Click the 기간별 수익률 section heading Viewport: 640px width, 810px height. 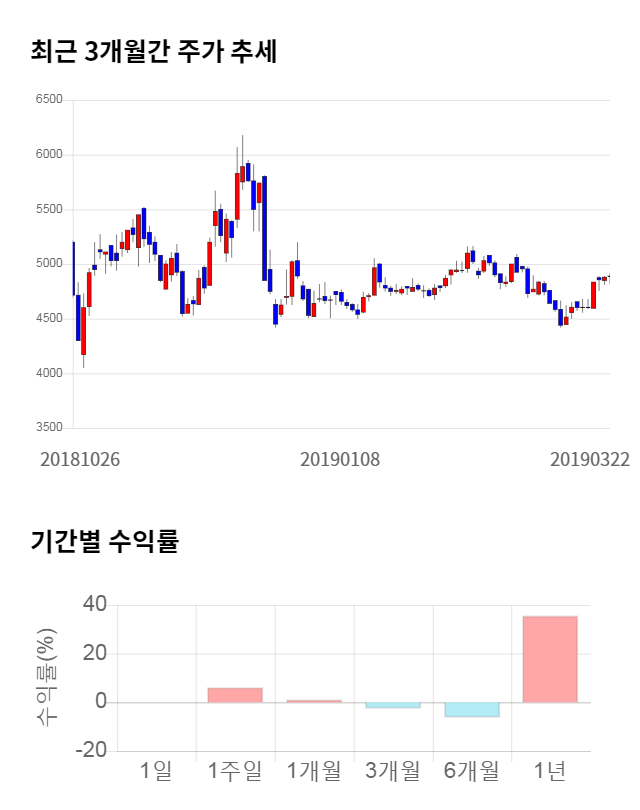click(104, 542)
